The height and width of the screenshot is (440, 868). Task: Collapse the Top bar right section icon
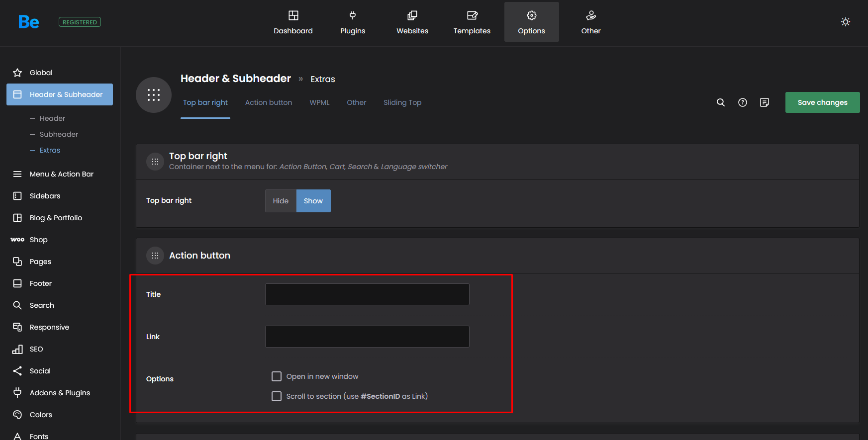click(155, 162)
